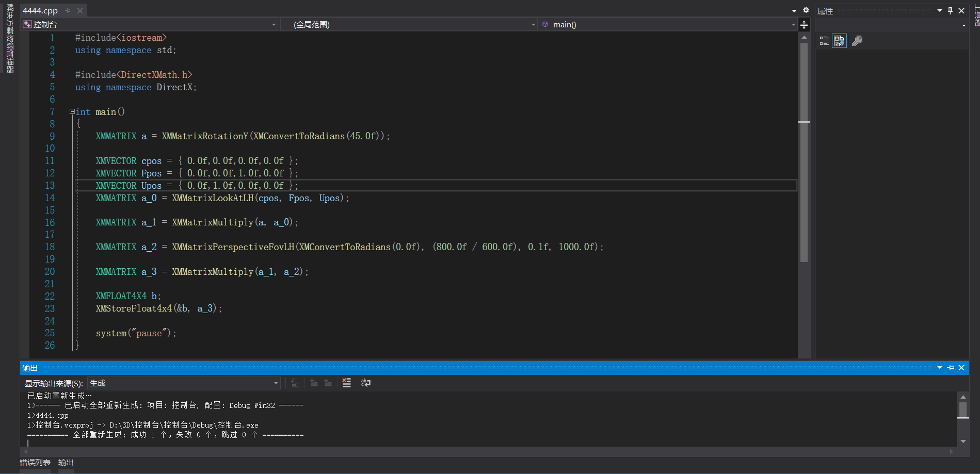Open the 属性 panel window position menu
The width and height of the screenshot is (980, 474).
tap(940, 10)
